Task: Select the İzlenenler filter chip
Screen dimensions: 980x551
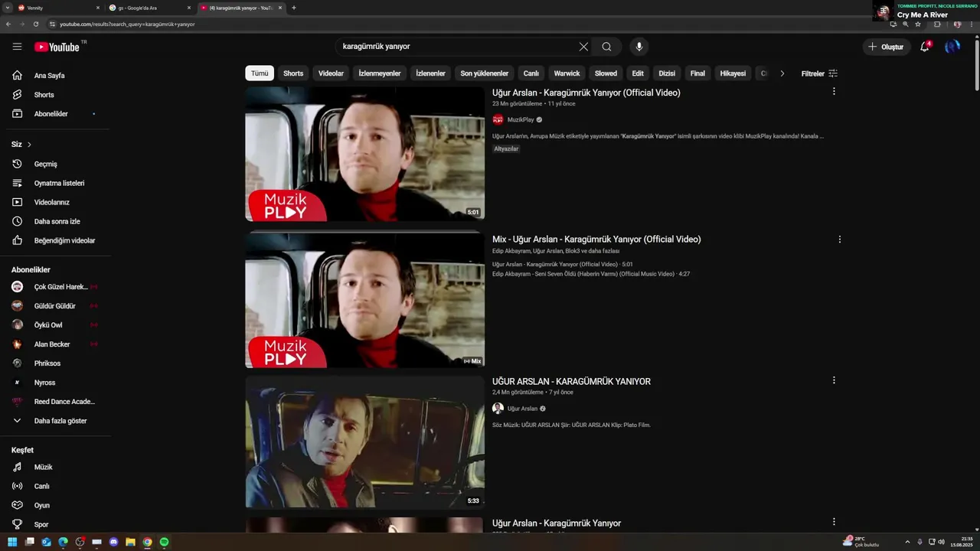Action: tap(430, 73)
